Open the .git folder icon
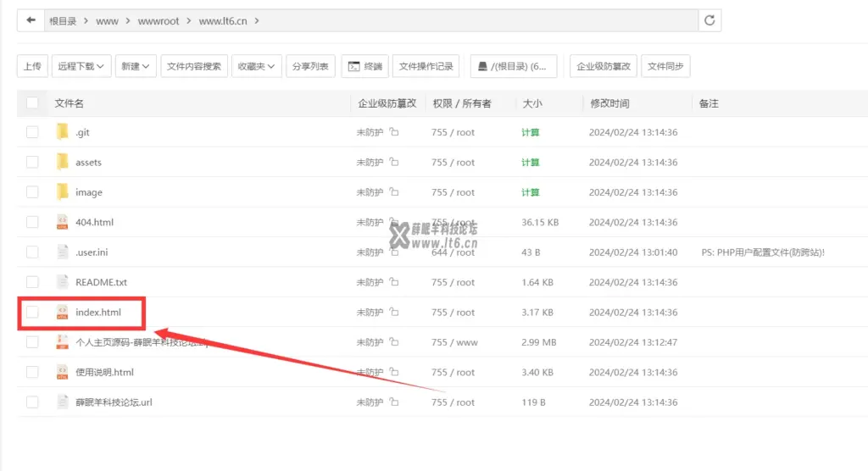The width and height of the screenshot is (868, 471). tap(62, 131)
